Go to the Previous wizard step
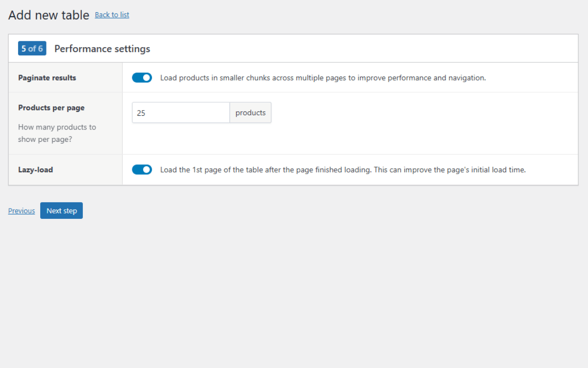The image size is (588, 368). 21,210
